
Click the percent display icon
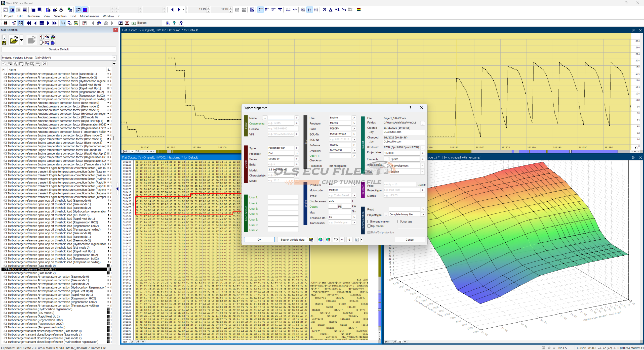325,10
